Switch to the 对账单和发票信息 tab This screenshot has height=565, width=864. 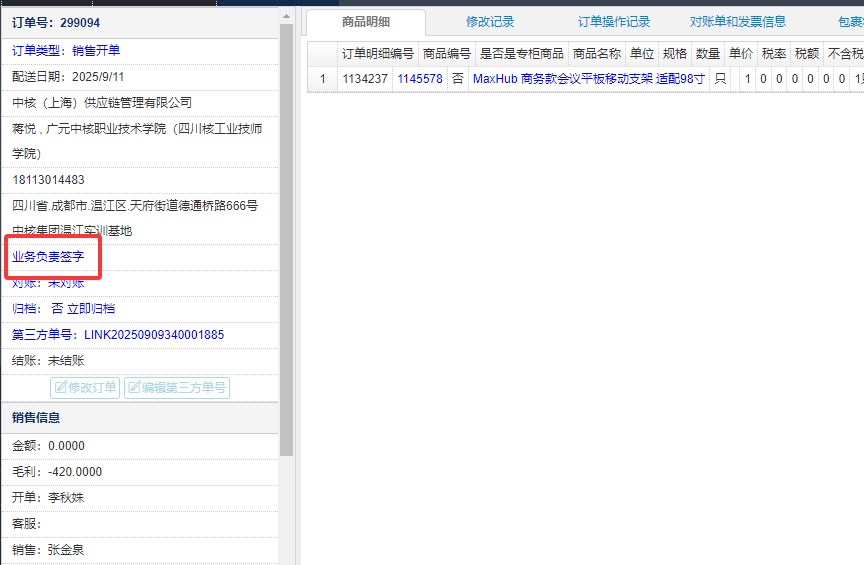[x=737, y=21]
